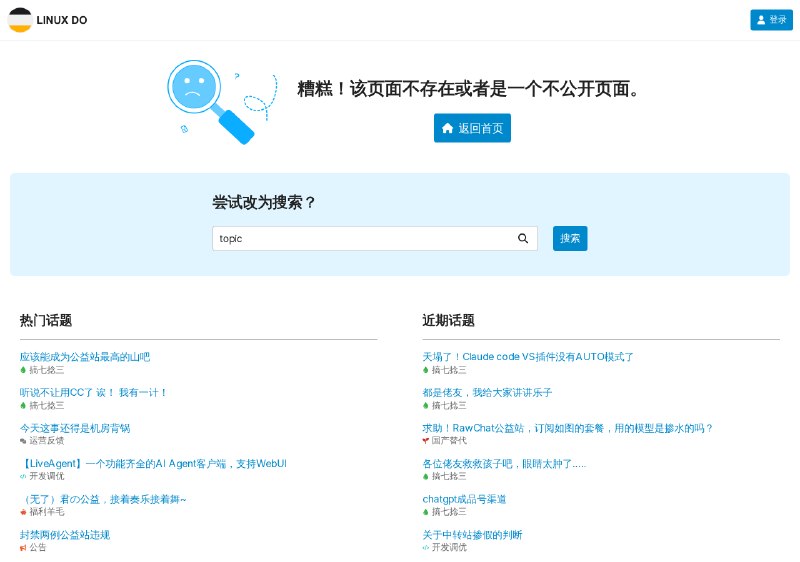This screenshot has height=562, width=800.
Task: Click the 热门话题 heading
Action: point(46,320)
